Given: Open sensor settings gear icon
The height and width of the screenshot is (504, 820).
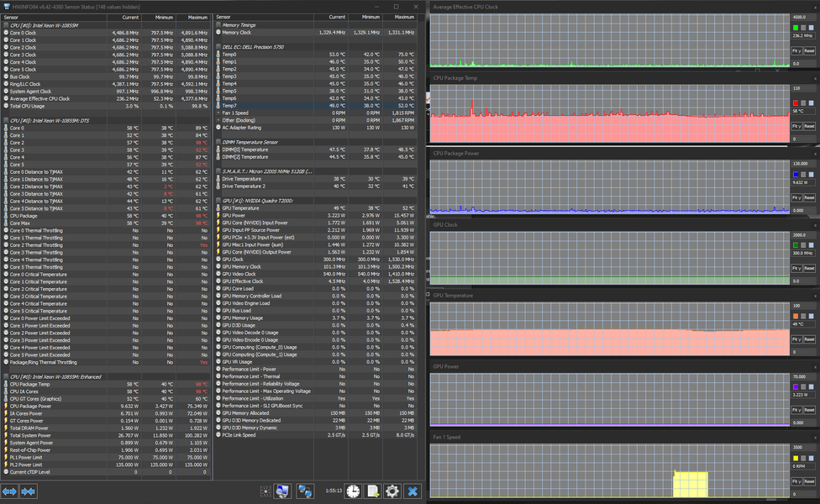Looking at the screenshot, I should 392,491.
